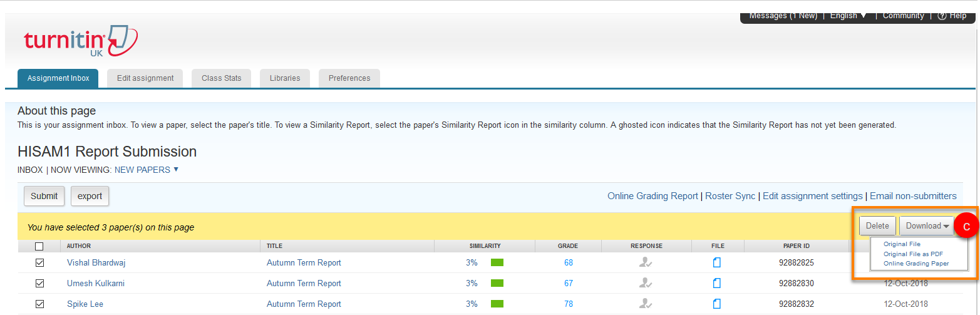Open Spike Lee author link

pos(85,304)
